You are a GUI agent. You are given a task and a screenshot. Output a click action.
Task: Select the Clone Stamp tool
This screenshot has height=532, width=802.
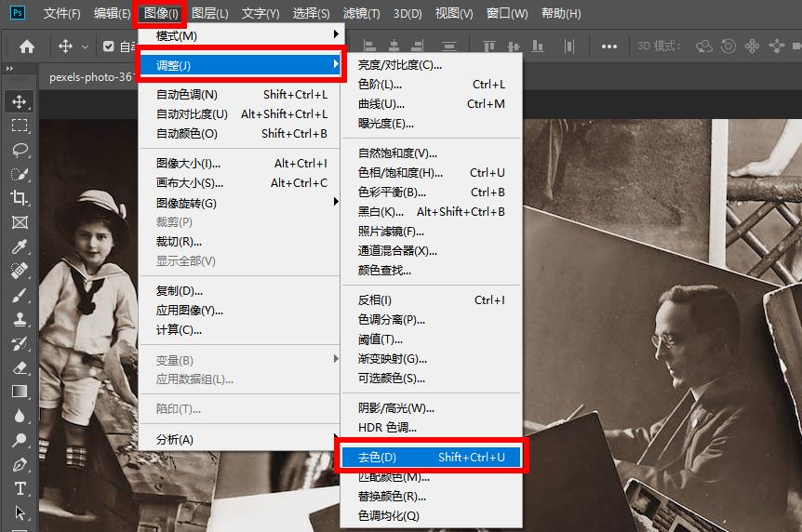click(x=20, y=319)
